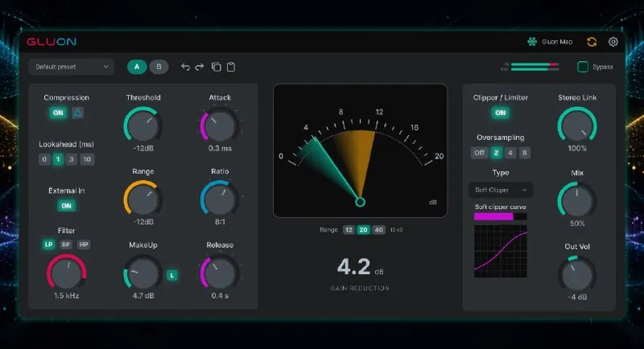Click the GLUON logo
Screen dimensions: 644x349
point(52,42)
